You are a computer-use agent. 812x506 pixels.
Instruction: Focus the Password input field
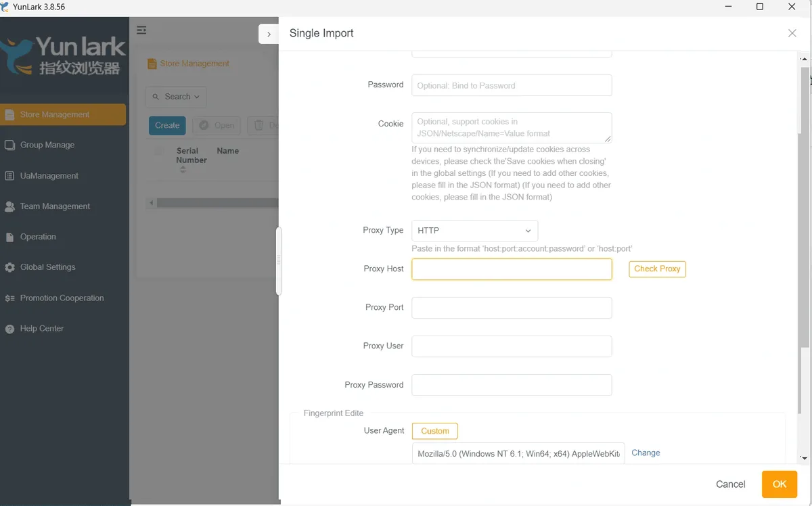click(512, 85)
